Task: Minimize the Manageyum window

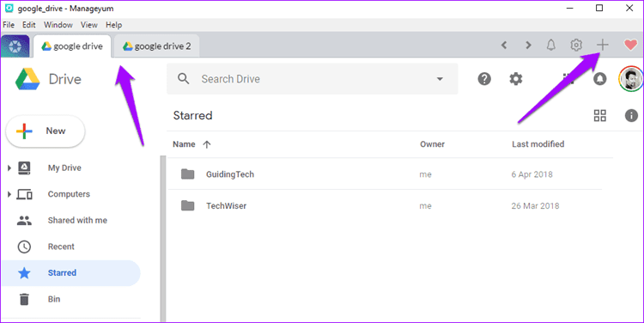Action: point(569,9)
